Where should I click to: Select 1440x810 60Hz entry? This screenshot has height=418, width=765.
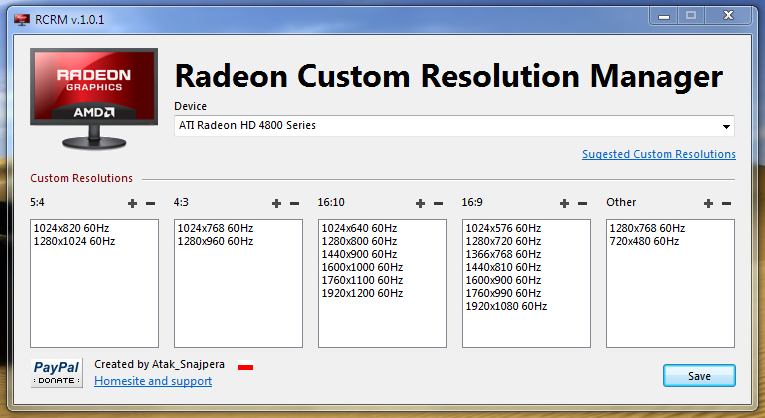[503, 267]
